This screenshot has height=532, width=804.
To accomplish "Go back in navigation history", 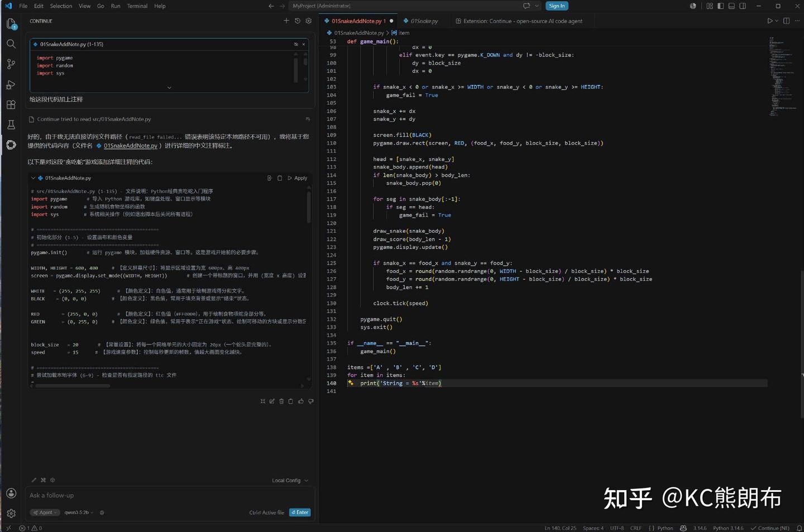I will tap(271, 6).
